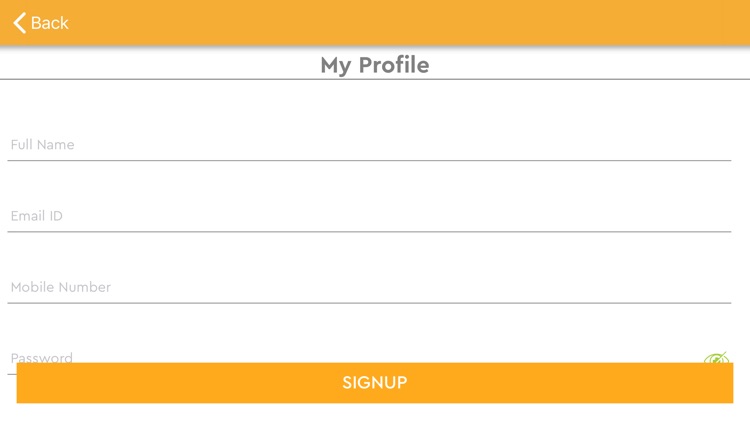Tap the "Full Name" placeholder text
Image resolution: width=750 pixels, height=422 pixels.
point(42,145)
